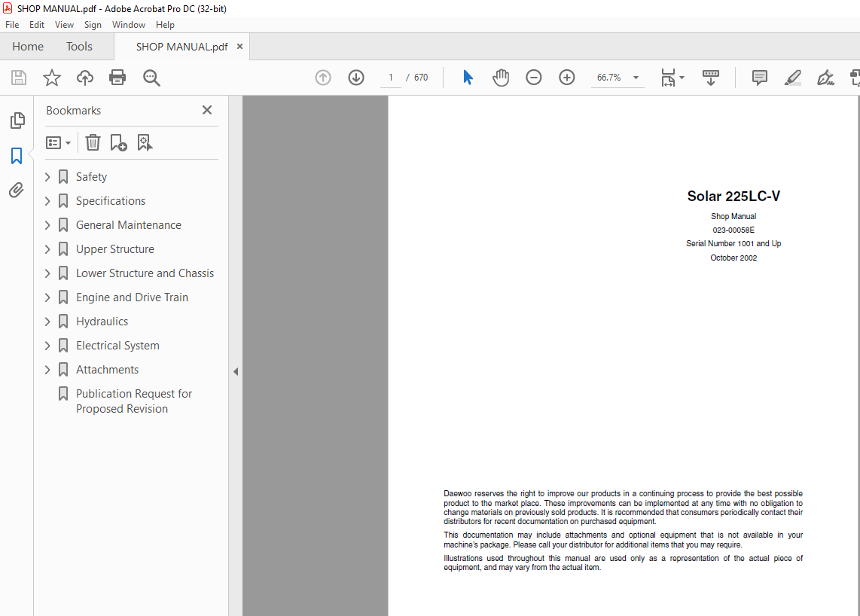Go to the General Maintenance bookmark
The width and height of the screenshot is (860, 616).
(x=128, y=225)
